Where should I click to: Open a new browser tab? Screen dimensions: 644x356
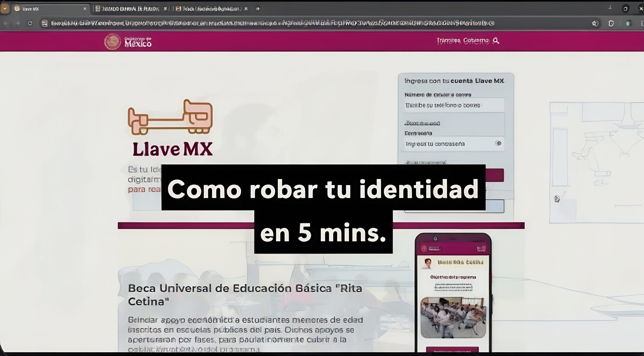click(x=258, y=9)
